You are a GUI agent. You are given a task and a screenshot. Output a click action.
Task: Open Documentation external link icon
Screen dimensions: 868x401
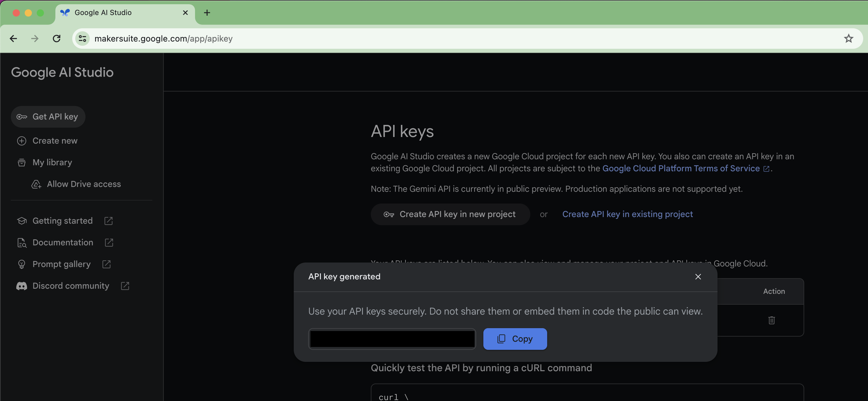109,243
